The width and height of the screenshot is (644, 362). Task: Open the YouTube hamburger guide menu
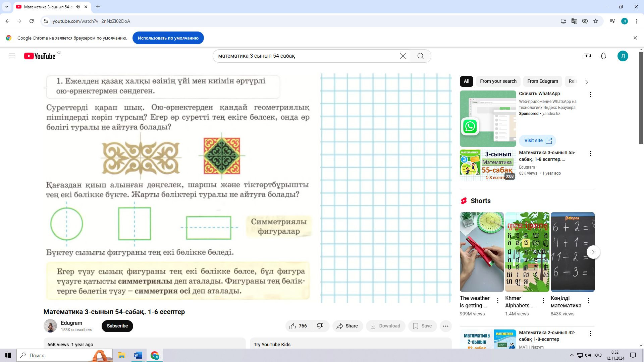(12, 56)
